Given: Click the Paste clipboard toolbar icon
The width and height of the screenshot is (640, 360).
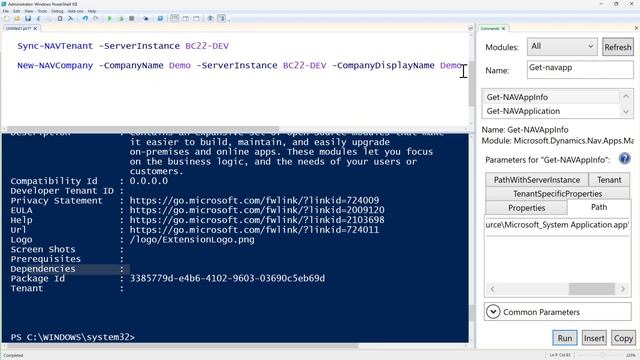Looking at the screenshot, I should click(x=60, y=19).
